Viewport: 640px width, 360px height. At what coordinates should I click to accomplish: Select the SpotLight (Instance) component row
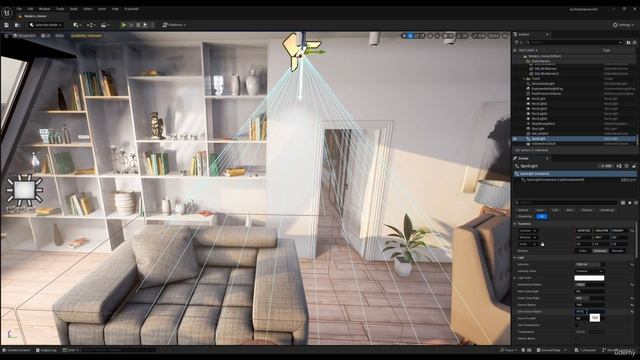point(575,174)
